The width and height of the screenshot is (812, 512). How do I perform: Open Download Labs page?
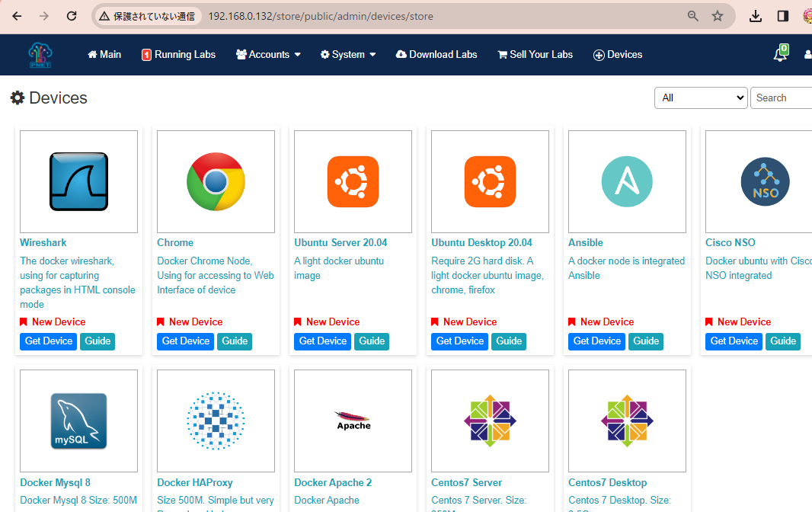pos(436,54)
